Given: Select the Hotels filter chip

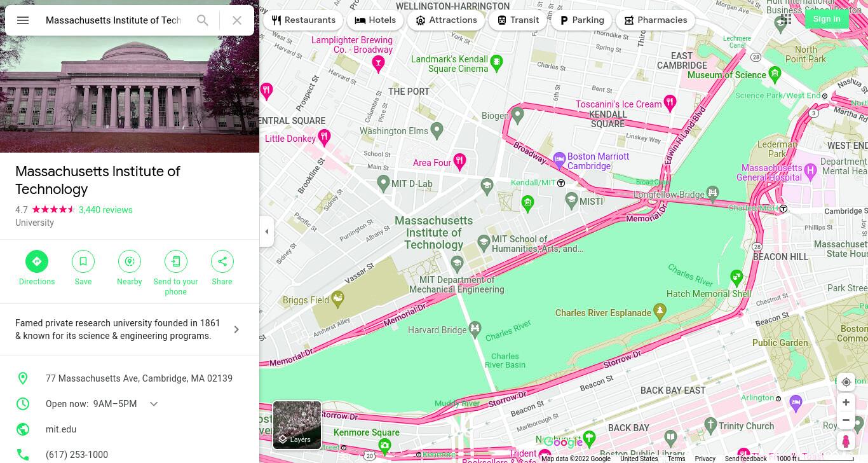Looking at the screenshot, I should tap(375, 20).
